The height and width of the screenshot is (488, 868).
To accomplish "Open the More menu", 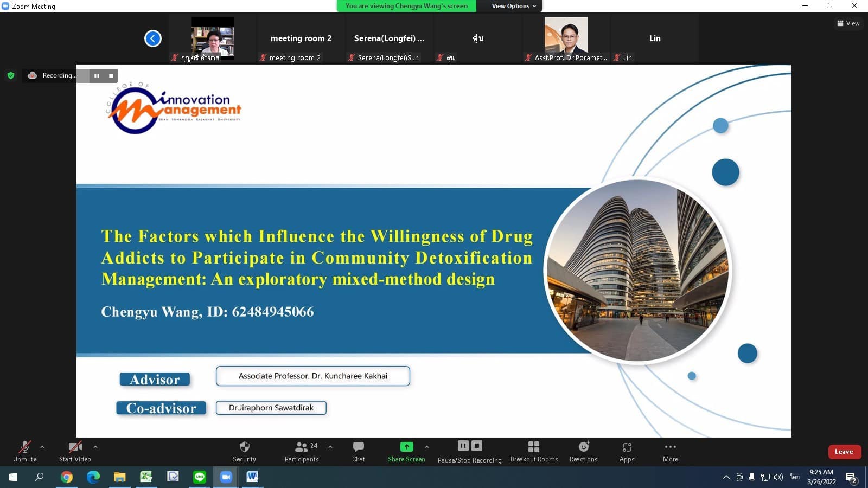I will pos(670,451).
